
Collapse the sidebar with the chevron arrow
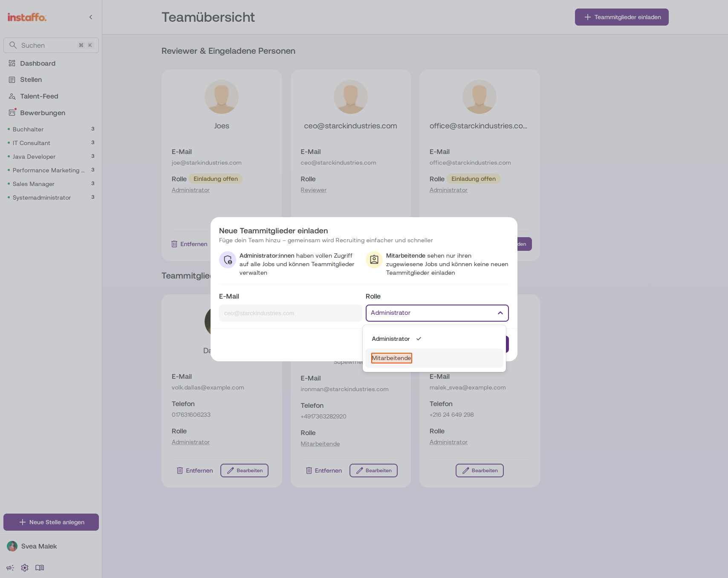pyautogui.click(x=91, y=17)
